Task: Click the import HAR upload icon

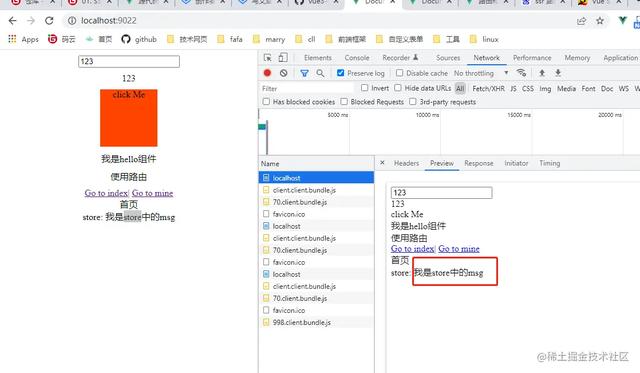Action: click(542, 73)
